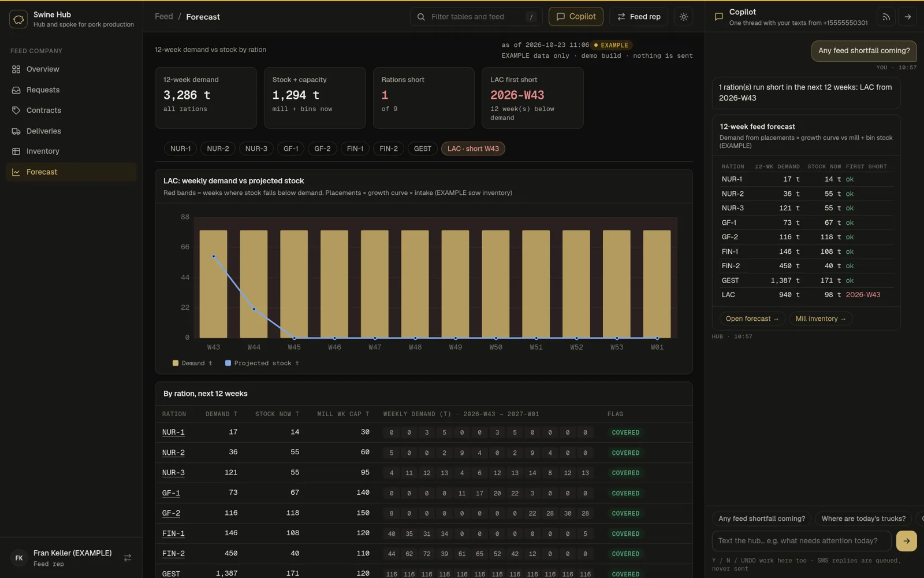Click the FK user avatar
The width and height of the screenshot is (924, 578).
click(19, 558)
